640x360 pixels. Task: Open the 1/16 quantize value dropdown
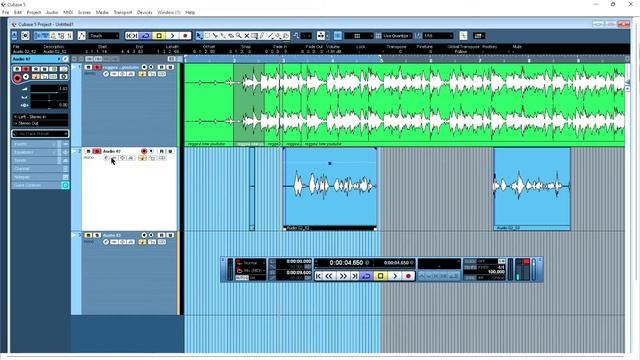click(x=438, y=36)
